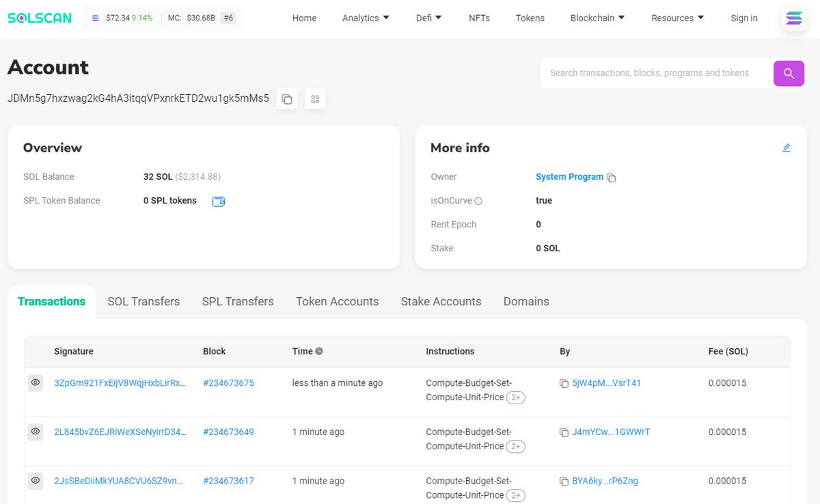Preview transaction 3ZpGm921FxEijV8WqjHxbLirRx with eye icon
The height and width of the screenshot is (504, 820).
(x=36, y=383)
